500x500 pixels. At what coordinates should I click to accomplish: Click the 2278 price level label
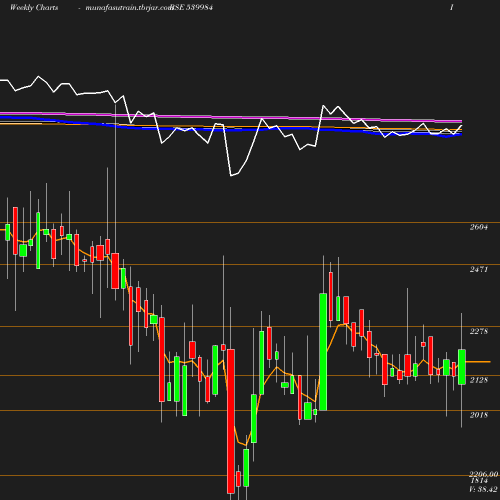pos(479,331)
